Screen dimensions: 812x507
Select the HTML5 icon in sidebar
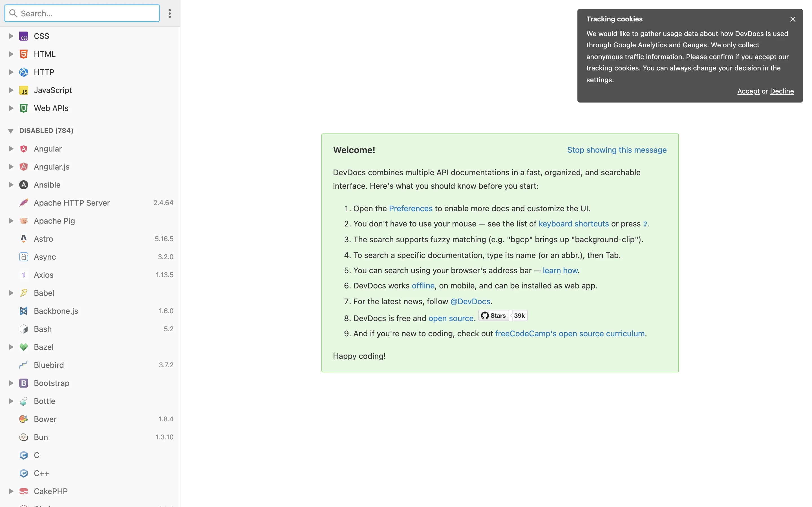pyautogui.click(x=23, y=54)
